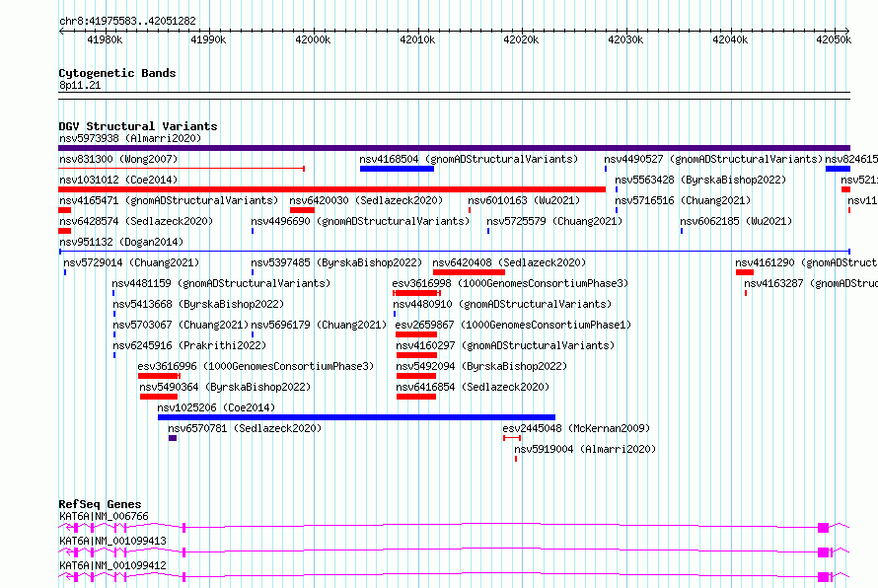Select the nsv831300 (Wong2007) variant label

[x=118, y=159]
